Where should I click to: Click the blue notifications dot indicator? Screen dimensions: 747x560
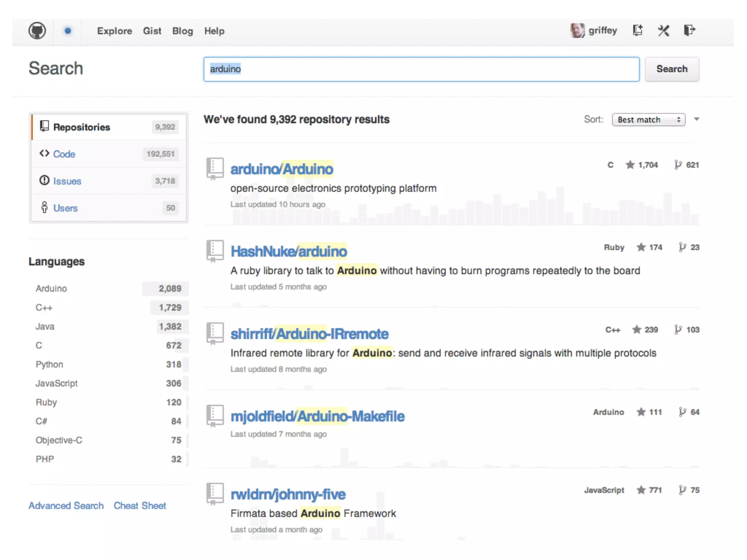(x=67, y=31)
